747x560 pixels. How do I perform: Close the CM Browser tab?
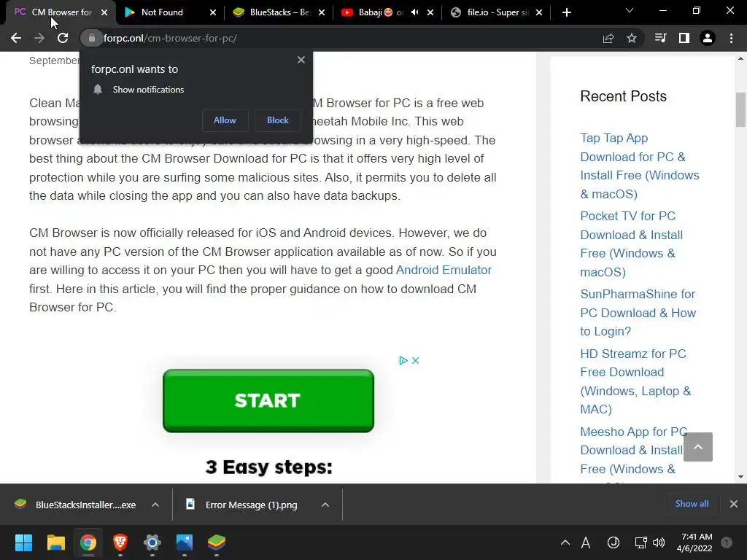pyautogui.click(x=104, y=12)
